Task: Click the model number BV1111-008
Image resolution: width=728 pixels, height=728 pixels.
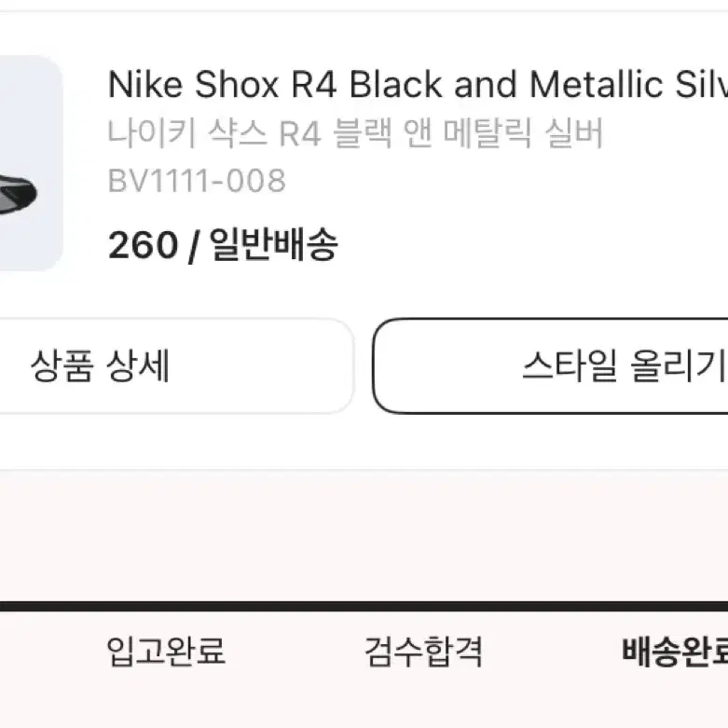Action: tap(197, 181)
